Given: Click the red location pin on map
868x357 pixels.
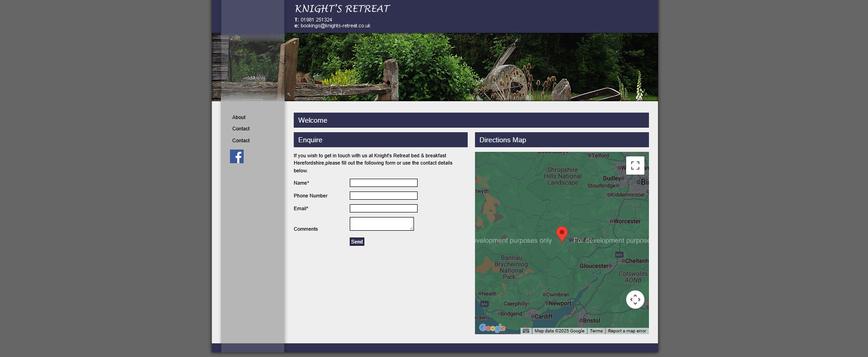Looking at the screenshot, I should point(562,233).
